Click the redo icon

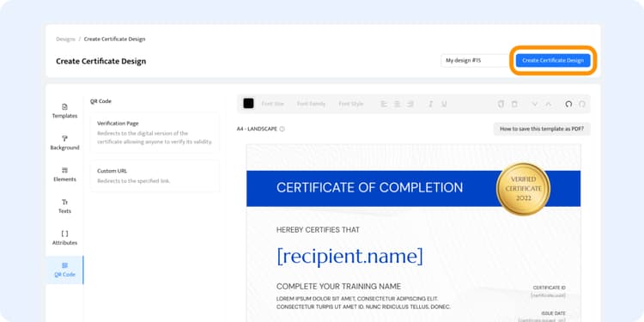[582, 104]
